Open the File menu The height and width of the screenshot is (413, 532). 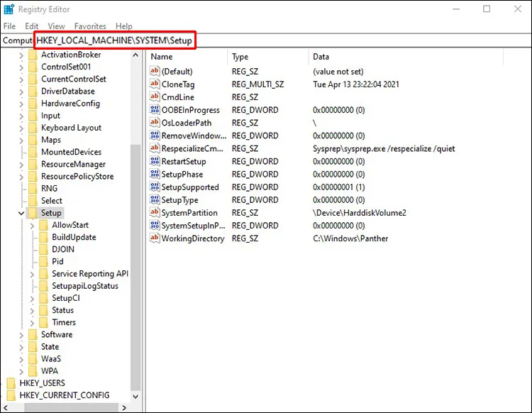click(9, 26)
